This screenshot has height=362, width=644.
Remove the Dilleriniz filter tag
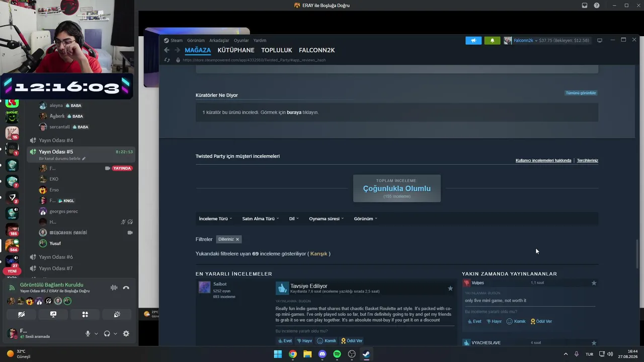click(x=237, y=239)
